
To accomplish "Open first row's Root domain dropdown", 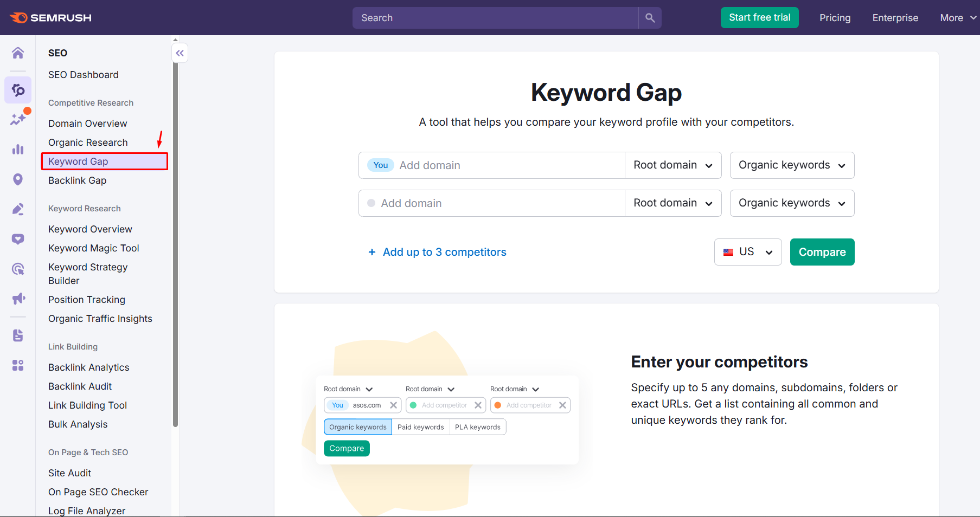I will tap(672, 165).
